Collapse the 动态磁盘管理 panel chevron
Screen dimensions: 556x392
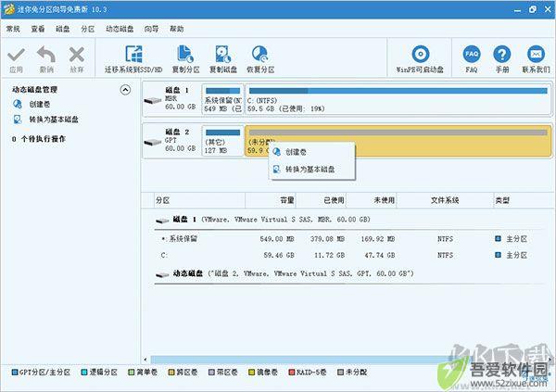125,90
